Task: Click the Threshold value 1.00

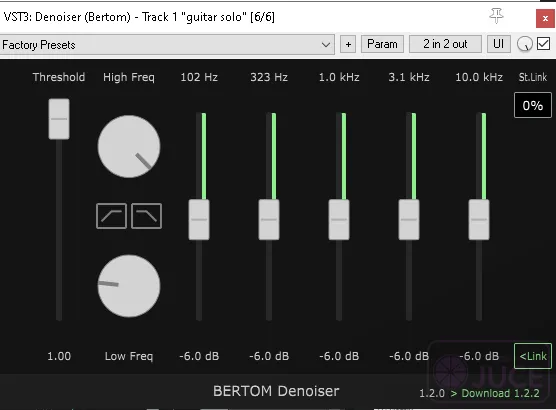Action: pos(59,356)
